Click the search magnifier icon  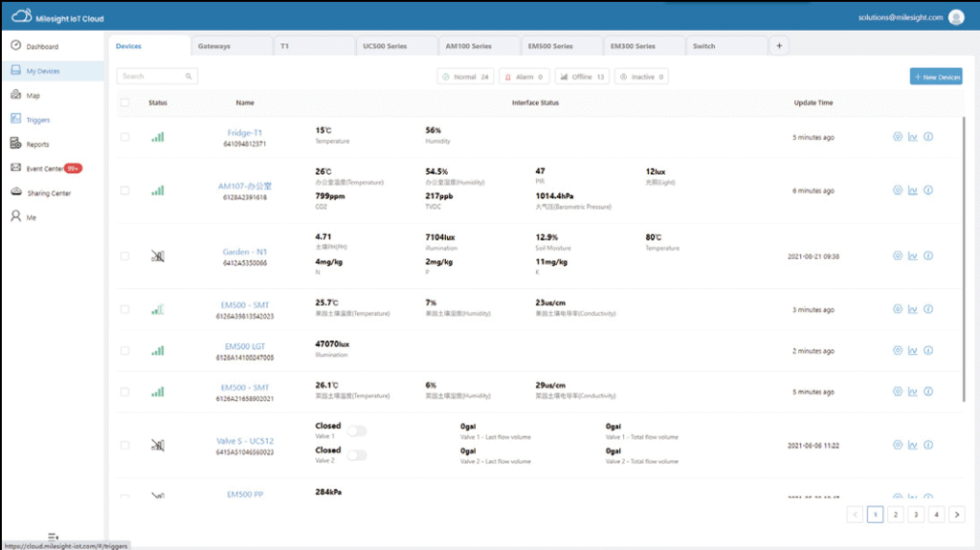[189, 77]
